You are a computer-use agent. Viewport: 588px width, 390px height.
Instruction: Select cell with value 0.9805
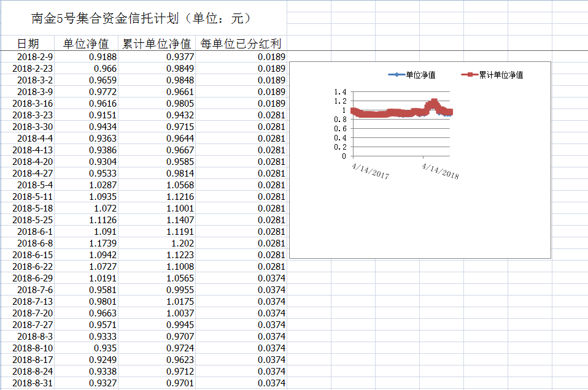pyautogui.click(x=157, y=104)
